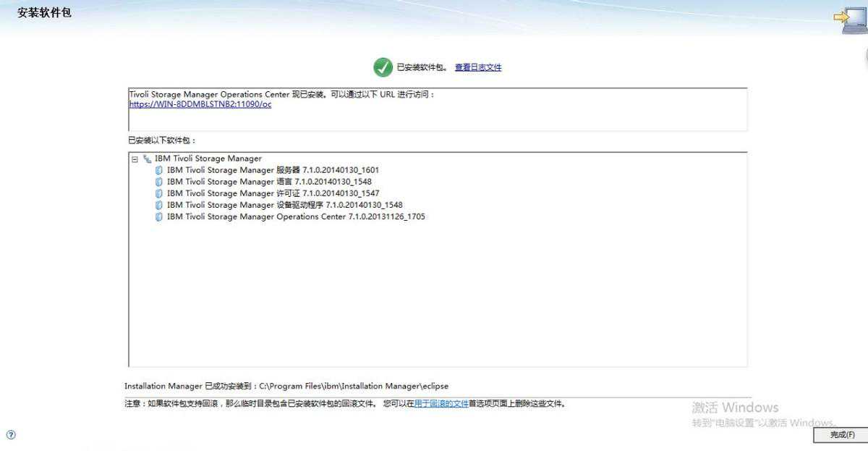Collapse the IBM Tivoli Storage Manager tree node

point(135,159)
